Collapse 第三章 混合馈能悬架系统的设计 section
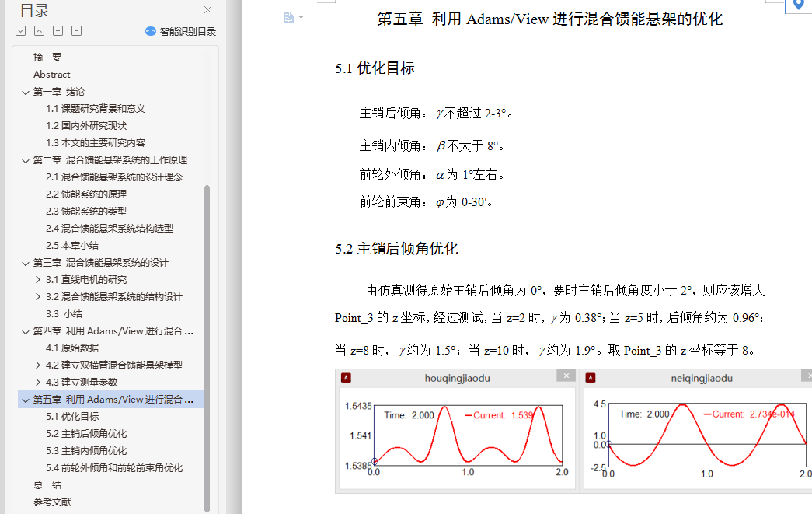Image resolution: width=812 pixels, height=514 pixels. tap(26, 263)
